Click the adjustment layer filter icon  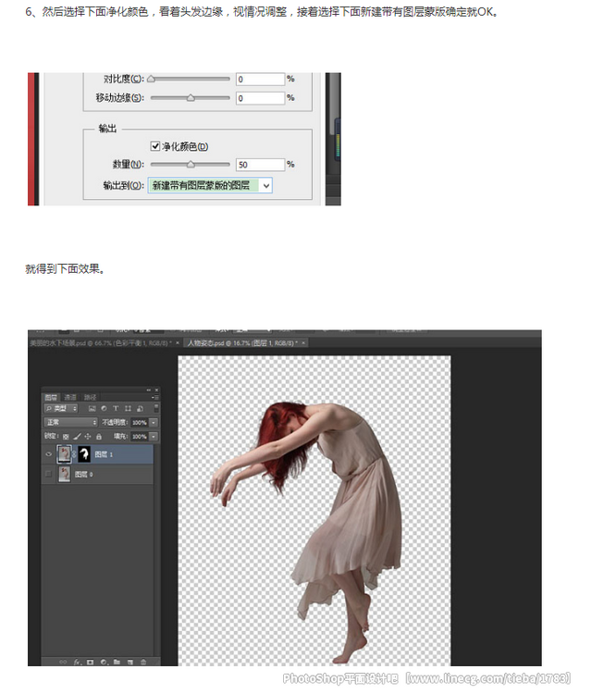pos(104,408)
